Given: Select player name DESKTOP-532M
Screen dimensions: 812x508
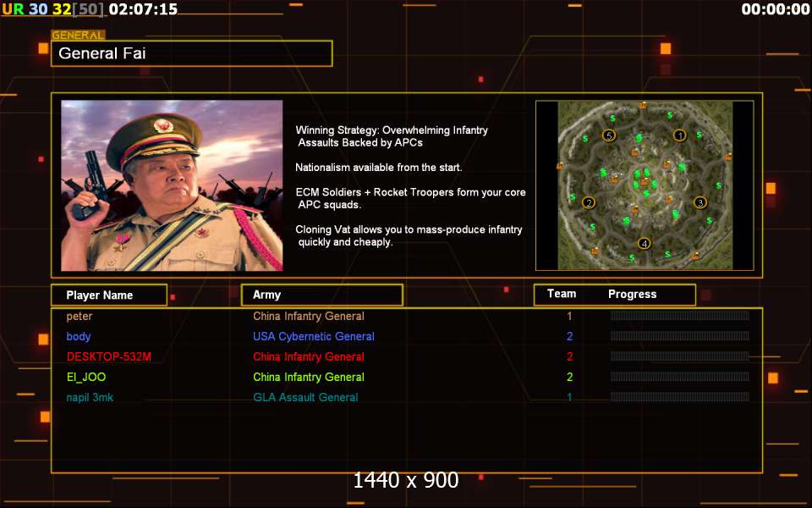Looking at the screenshot, I should [109, 356].
